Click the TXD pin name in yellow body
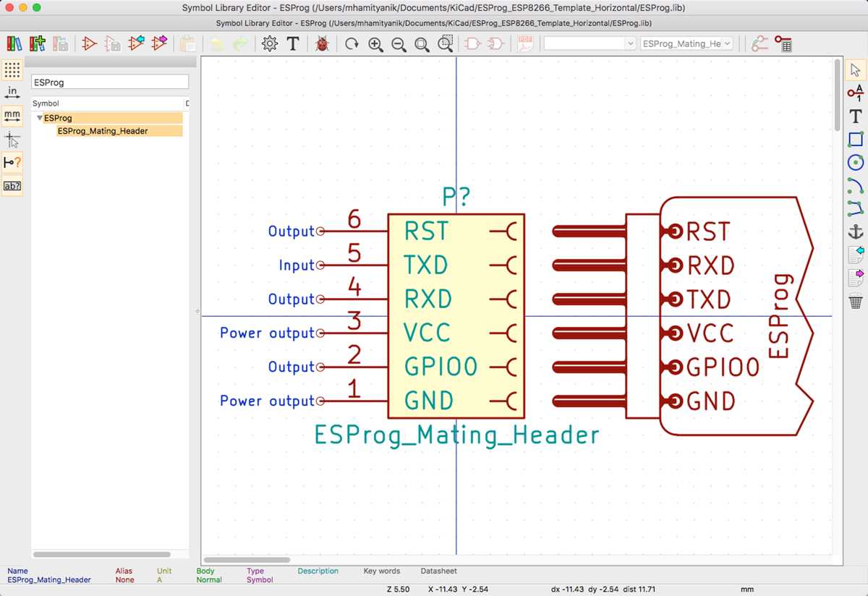The height and width of the screenshot is (596, 868). pyautogui.click(x=427, y=265)
